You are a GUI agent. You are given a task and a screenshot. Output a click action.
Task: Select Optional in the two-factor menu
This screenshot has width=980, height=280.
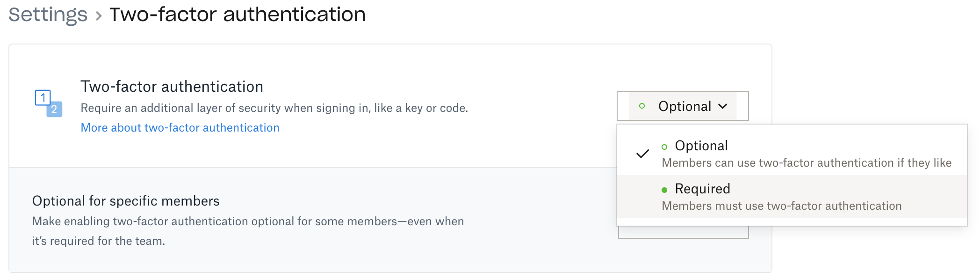tap(701, 146)
